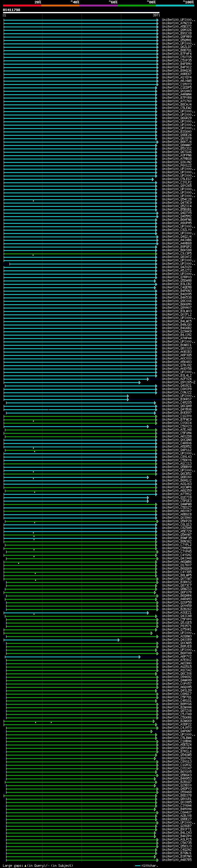Open hit UniRef100_Q9M3Z6
The height and width of the screenshot is (868, 197).
[x=177, y=30]
